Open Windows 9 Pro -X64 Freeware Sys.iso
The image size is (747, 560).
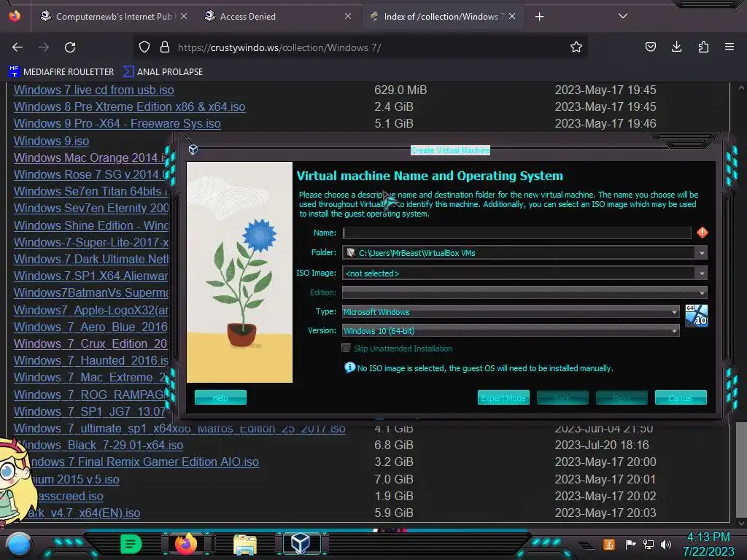(117, 123)
